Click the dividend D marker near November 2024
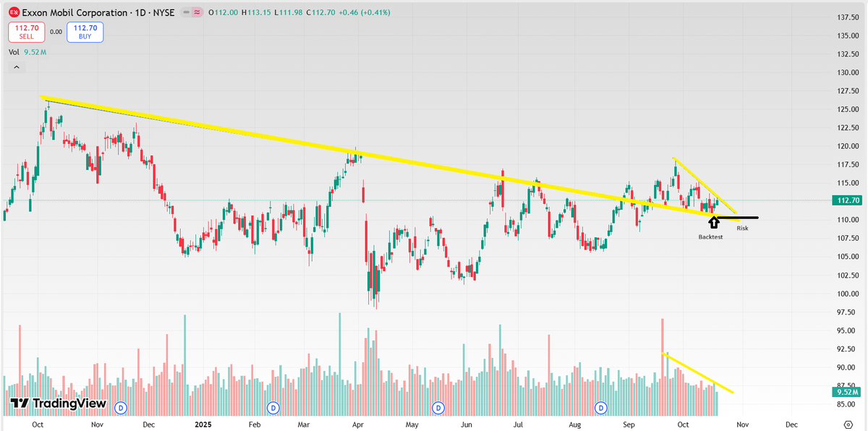868x431 pixels. 122,408
